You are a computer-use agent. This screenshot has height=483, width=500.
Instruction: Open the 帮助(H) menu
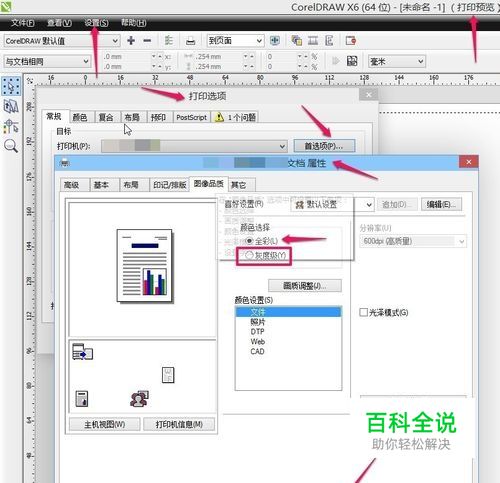point(133,23)
